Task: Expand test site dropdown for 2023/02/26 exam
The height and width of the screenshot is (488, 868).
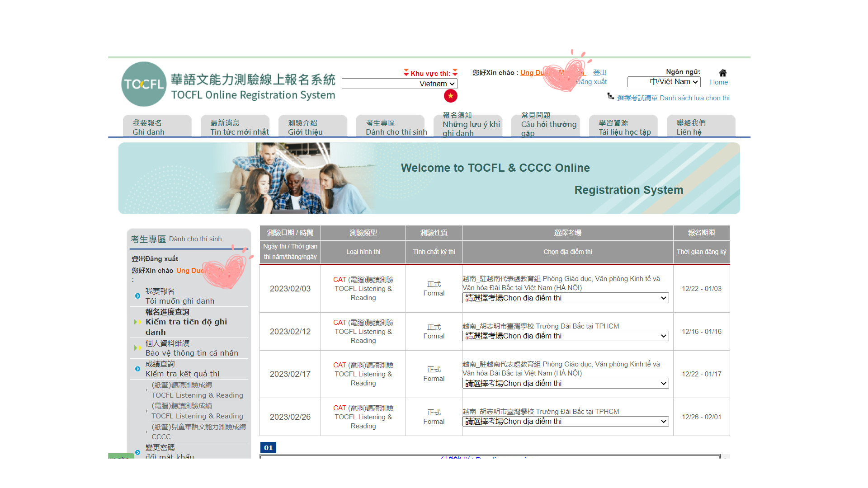Action: [565, 422]
